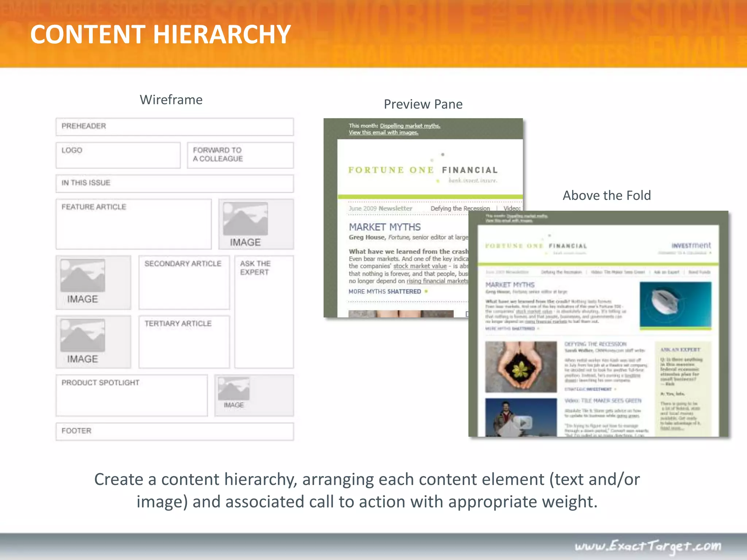Click the PREHEADER wireframe box
The height and width of the screenshot is (560, 747).
click(x=175, y=127)
